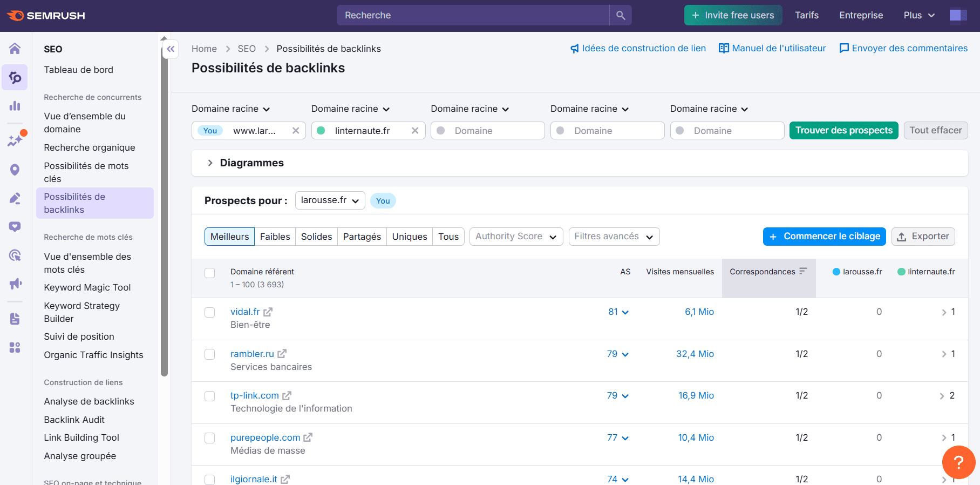Open the Authority Score filter dropdown
Image resolution: width=980 pixels, height=485 pixels.
516,237
